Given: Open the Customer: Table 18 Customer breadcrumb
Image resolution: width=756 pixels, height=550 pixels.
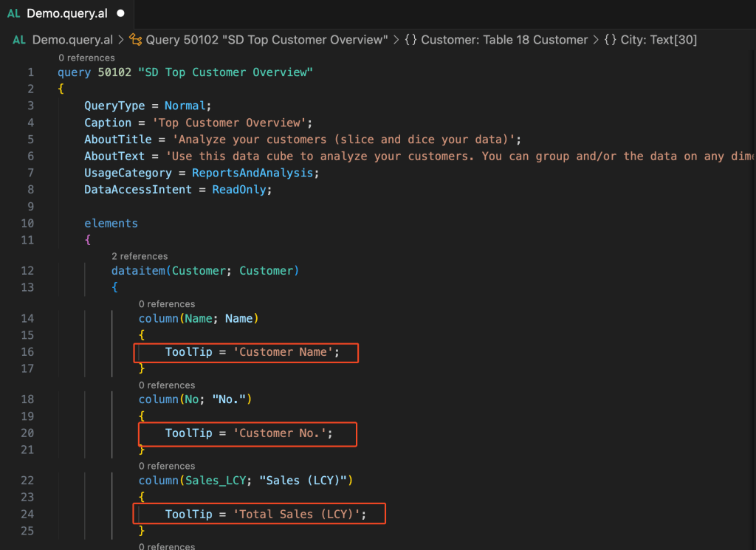Looking at the screenshot, I should [x=504, y=40].
